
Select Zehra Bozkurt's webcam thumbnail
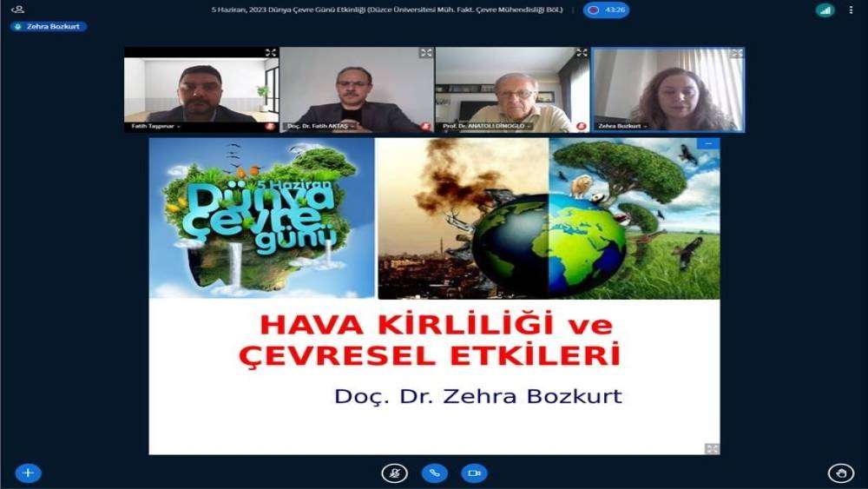(668, 89)
